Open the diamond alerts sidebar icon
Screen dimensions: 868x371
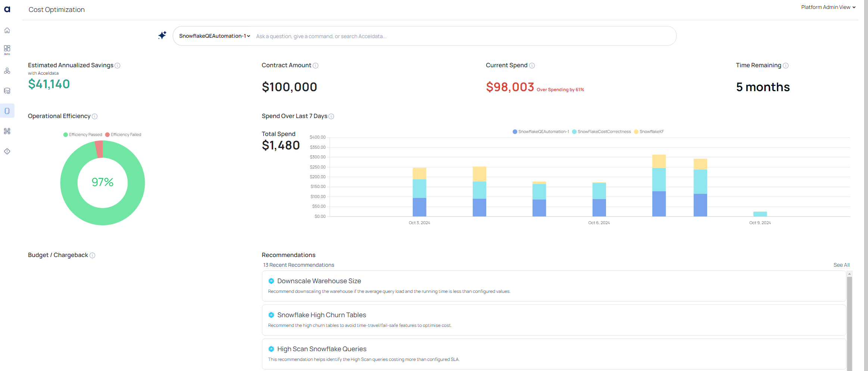tap(7, 151)
